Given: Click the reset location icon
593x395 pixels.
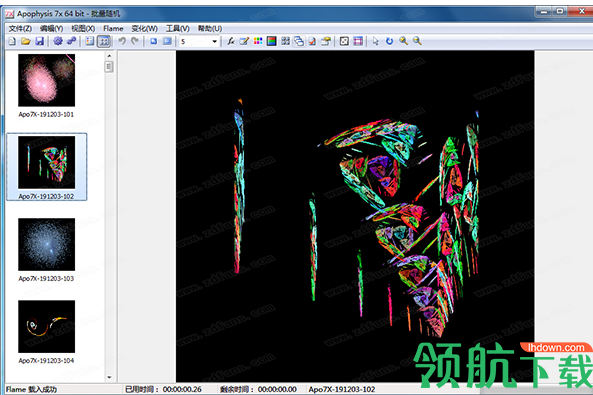Looking at the screenshot, I should (x=154, y=41).
